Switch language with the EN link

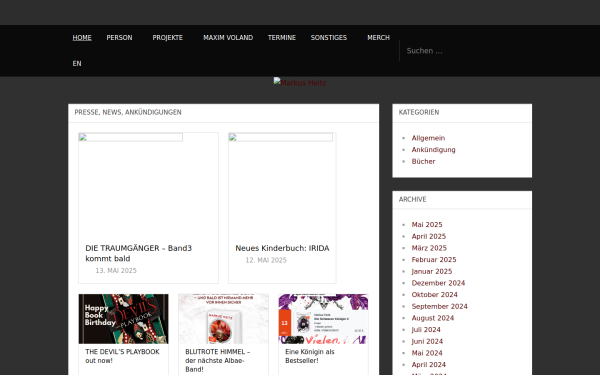77,64
